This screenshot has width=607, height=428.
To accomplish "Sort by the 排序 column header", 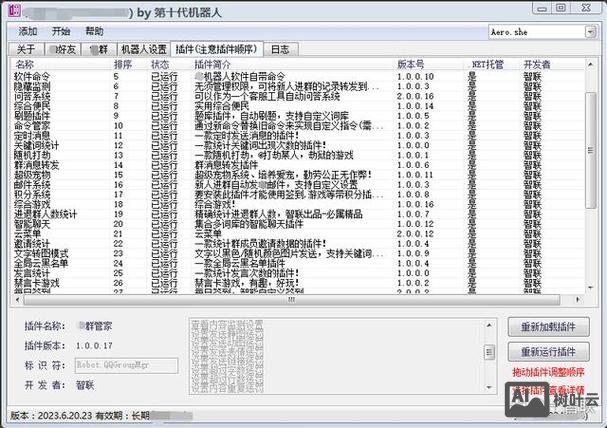I will point(130,64).
